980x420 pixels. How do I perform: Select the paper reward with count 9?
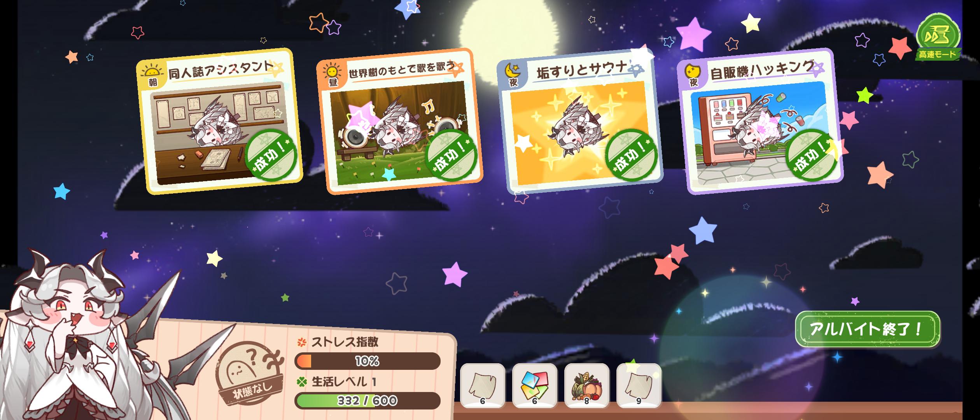coord(639,386)
